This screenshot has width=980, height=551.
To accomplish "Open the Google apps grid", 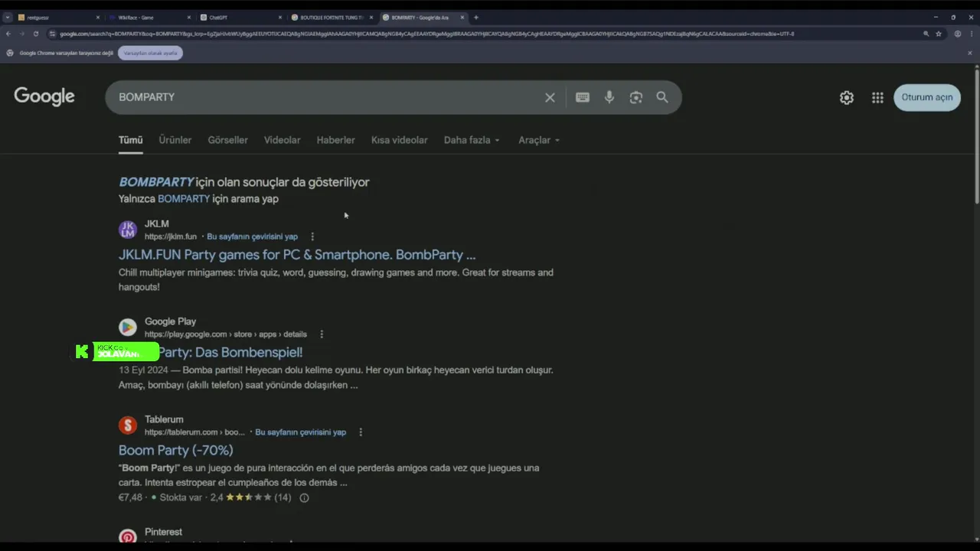I will pos(877,97).
